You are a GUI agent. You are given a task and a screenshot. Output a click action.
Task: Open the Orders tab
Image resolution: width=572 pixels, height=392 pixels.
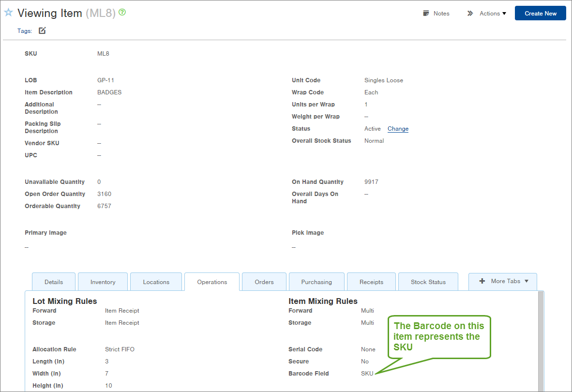[x=264, y=282]
